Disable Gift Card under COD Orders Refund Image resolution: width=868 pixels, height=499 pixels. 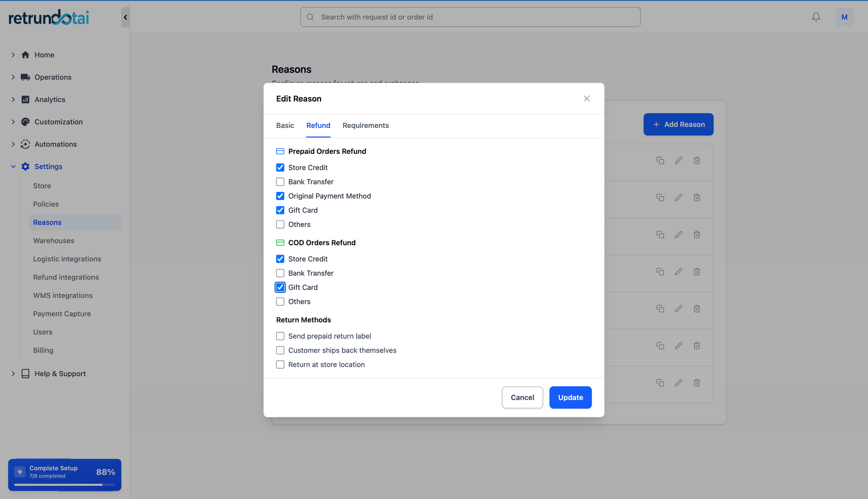[280, 287]
